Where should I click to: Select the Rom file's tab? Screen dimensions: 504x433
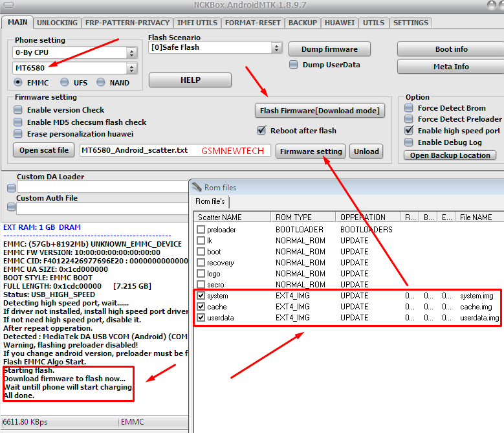(210, 201)
